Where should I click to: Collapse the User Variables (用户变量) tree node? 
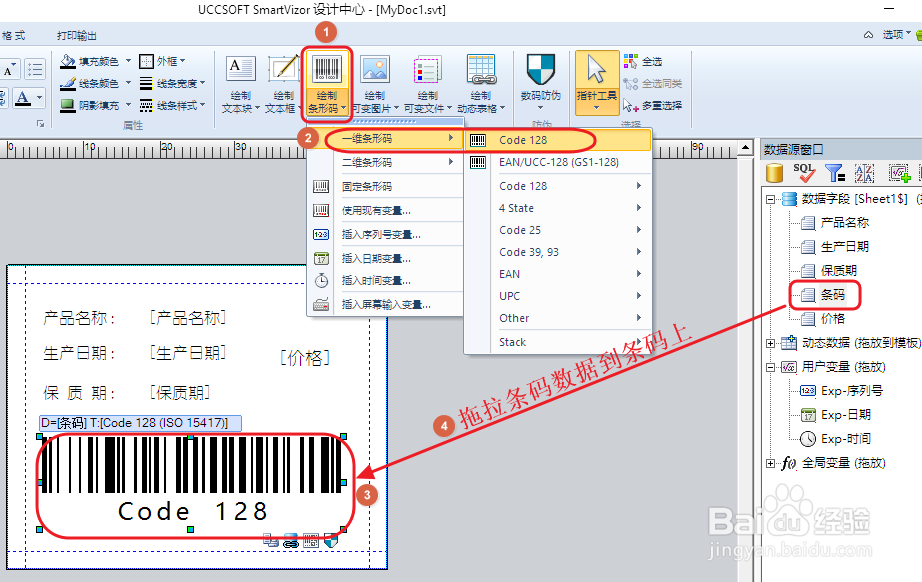click(770, 367)
